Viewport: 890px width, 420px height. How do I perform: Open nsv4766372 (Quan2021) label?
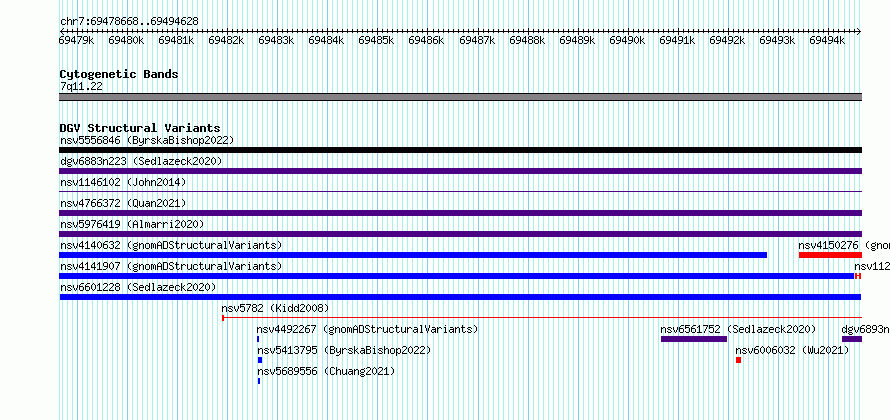(x=123, y=203)
